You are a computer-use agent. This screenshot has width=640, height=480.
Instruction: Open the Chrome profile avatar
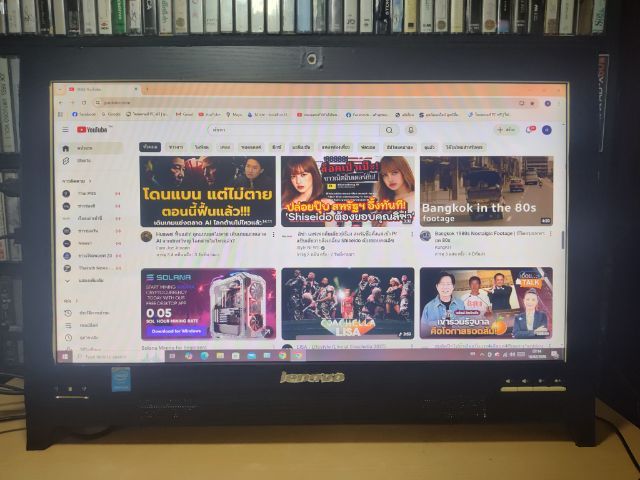(x=548, y=103)
